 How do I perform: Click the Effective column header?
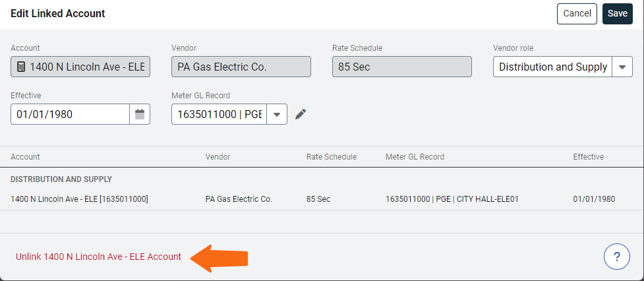[589, 157]
